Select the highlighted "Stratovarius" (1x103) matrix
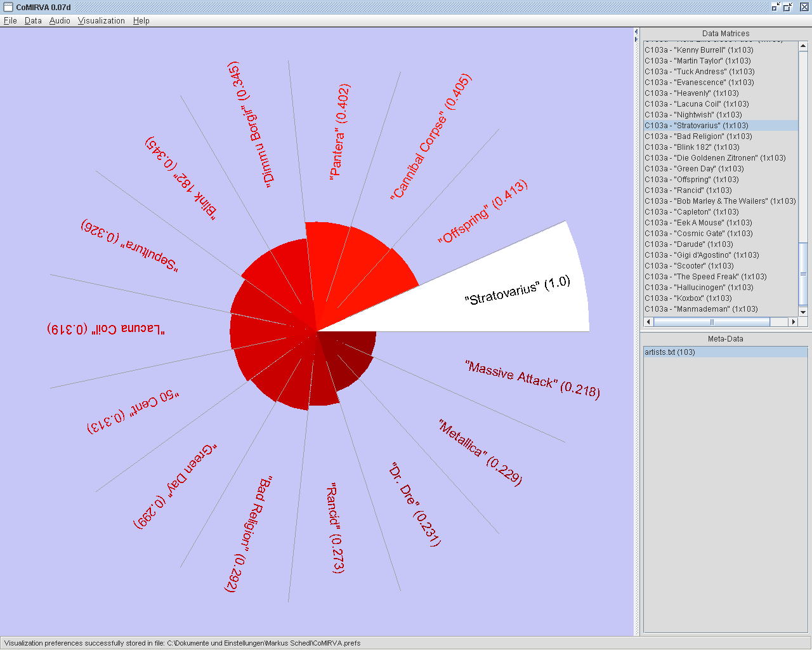Screen dimensions: 812x650 (721, 126)
